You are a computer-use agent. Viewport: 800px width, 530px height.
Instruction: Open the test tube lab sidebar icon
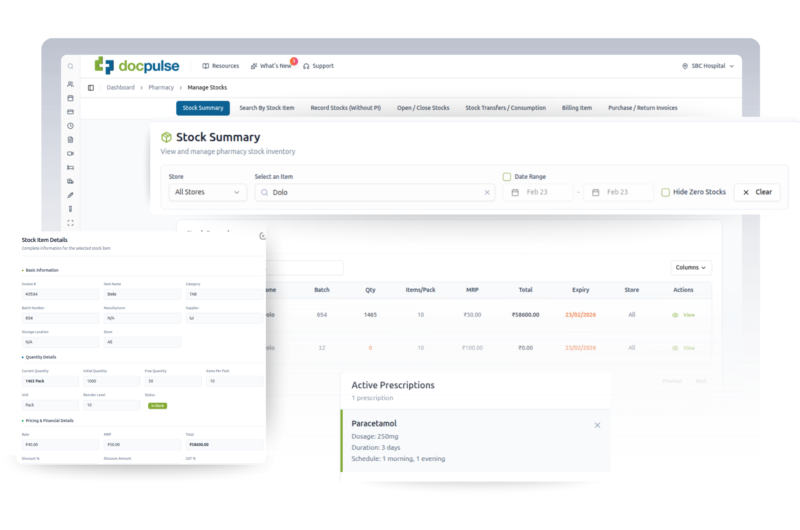point(70,209)
